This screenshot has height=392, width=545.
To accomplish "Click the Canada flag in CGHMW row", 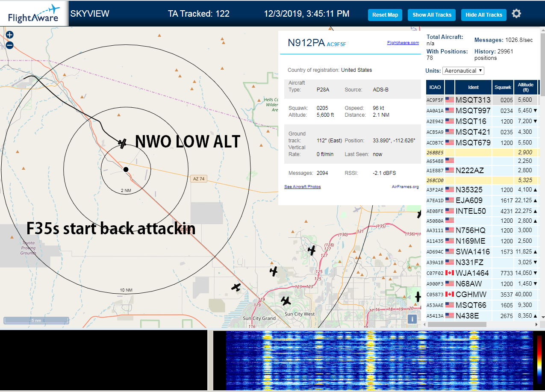I will coord(450,294).
